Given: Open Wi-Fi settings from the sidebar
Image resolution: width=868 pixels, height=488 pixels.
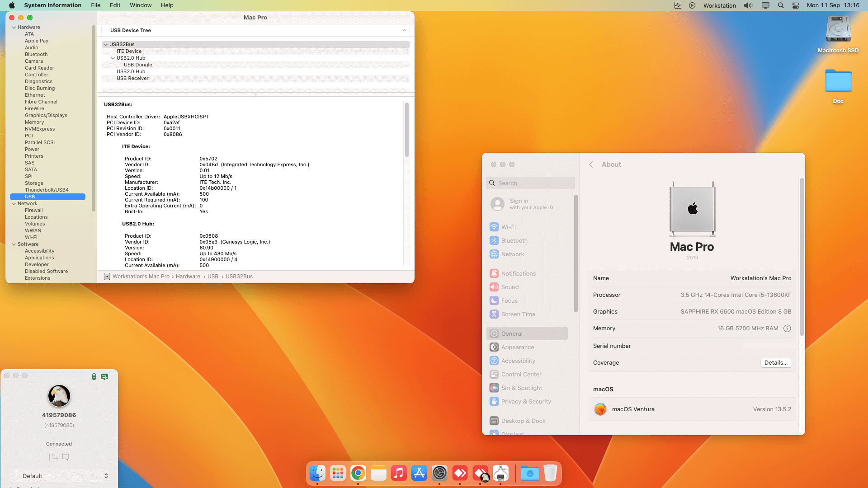Looking at the screenshot, I should (x=508, y=227).
